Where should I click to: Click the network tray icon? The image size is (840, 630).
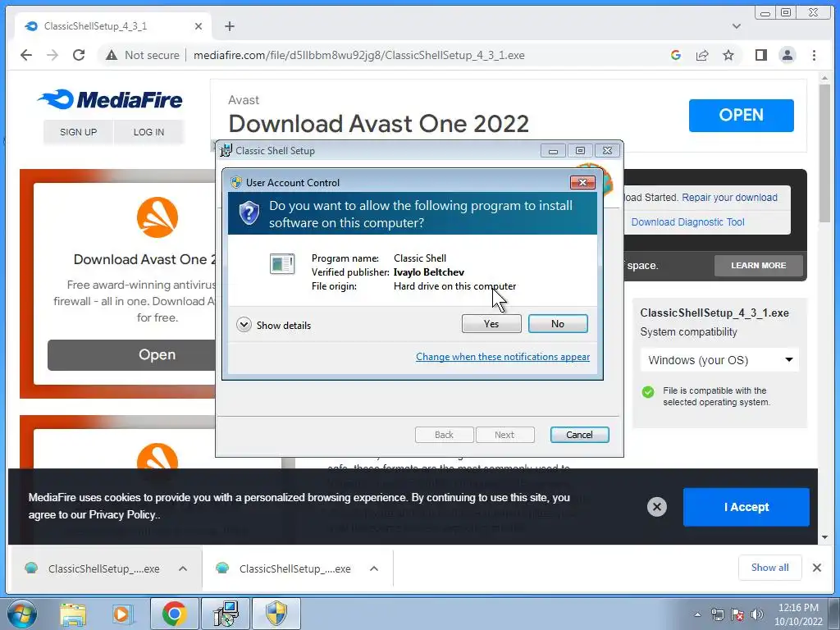pyautogui.click(x=717, y=614)
